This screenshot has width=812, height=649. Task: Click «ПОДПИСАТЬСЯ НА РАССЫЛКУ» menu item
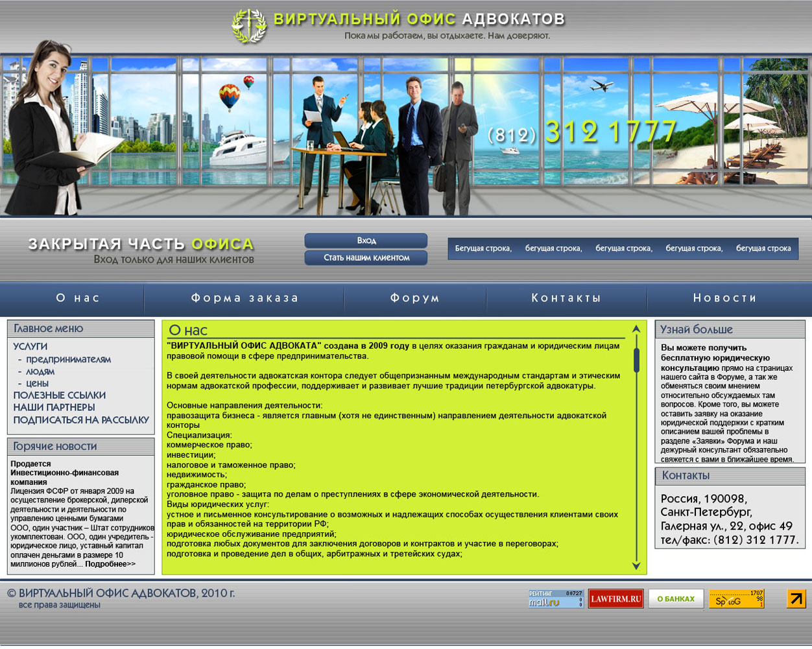(x=81, y=420)
